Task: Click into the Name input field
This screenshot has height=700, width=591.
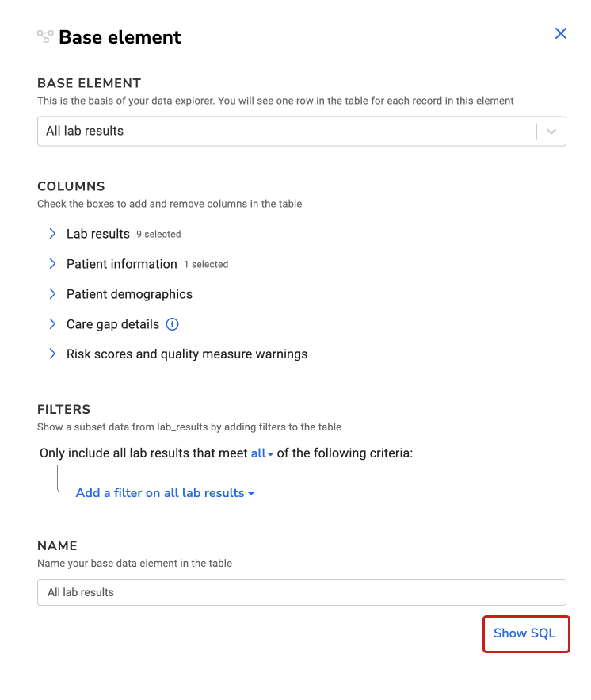Action: pyautogui.click(x=301, y=592)
